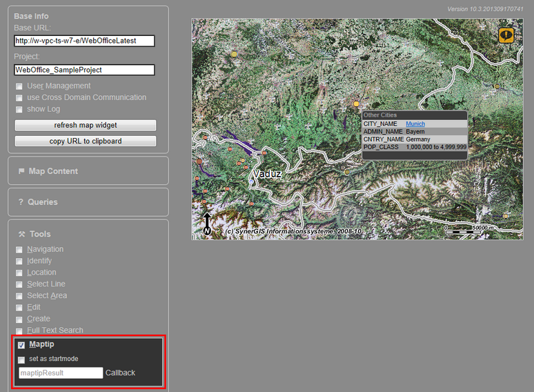534x392 pixels.
Task: Click the yellow feedback speech-bubble icon on map
Action: (x=506, y=35)
